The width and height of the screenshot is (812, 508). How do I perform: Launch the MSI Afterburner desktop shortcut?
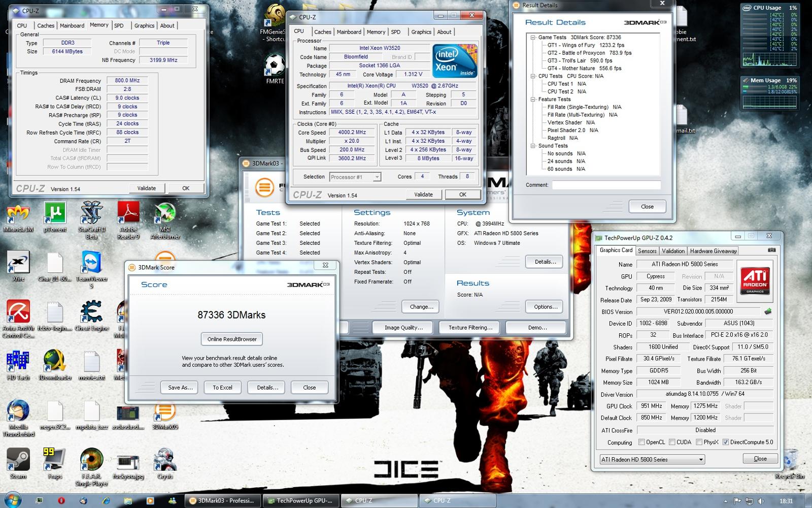coord(165,219)
